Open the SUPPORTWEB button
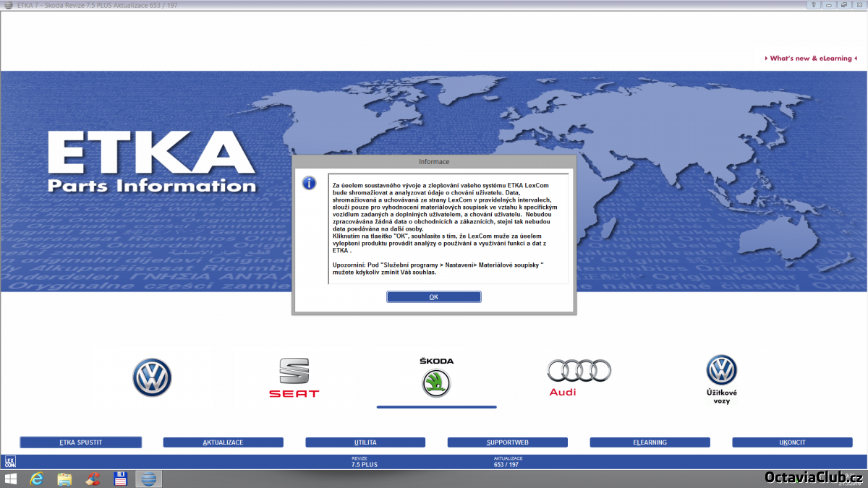 click(x=507, y=442)
